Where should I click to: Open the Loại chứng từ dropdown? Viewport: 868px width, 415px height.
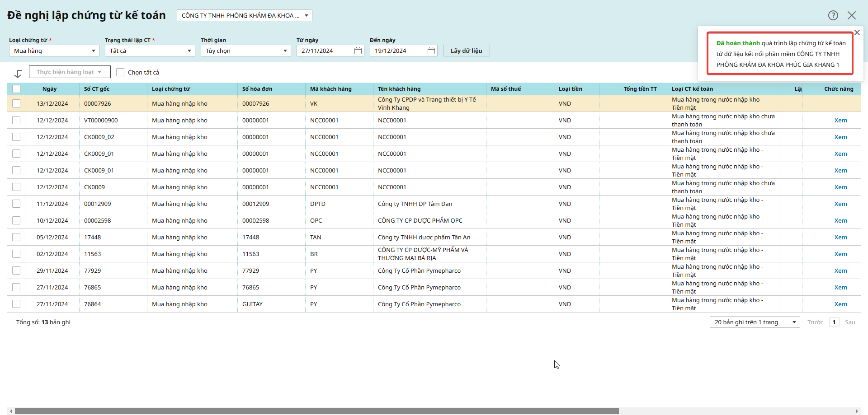(54, 51)
